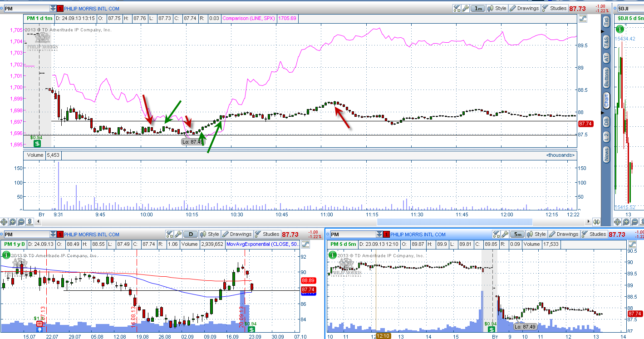Click the 12:10 time marker on the 5m chart
The image size is (644, 339).
point(383,336)
